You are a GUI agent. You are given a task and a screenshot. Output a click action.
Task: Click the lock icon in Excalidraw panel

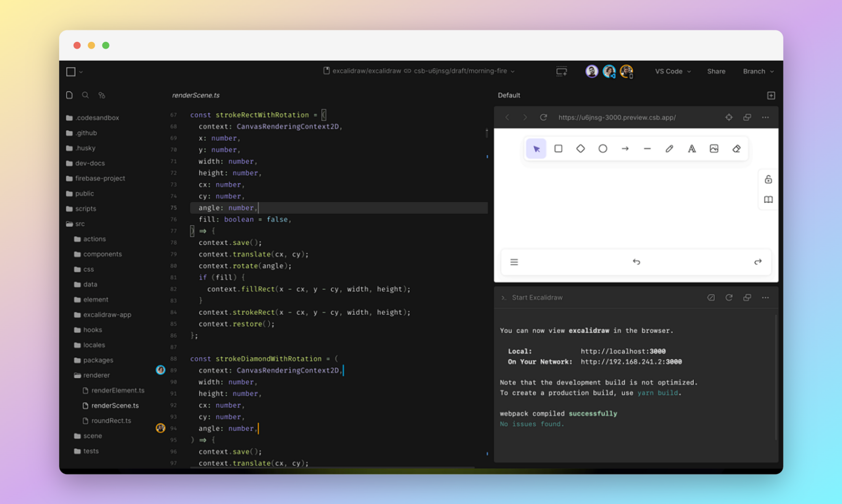pos(768,179)
